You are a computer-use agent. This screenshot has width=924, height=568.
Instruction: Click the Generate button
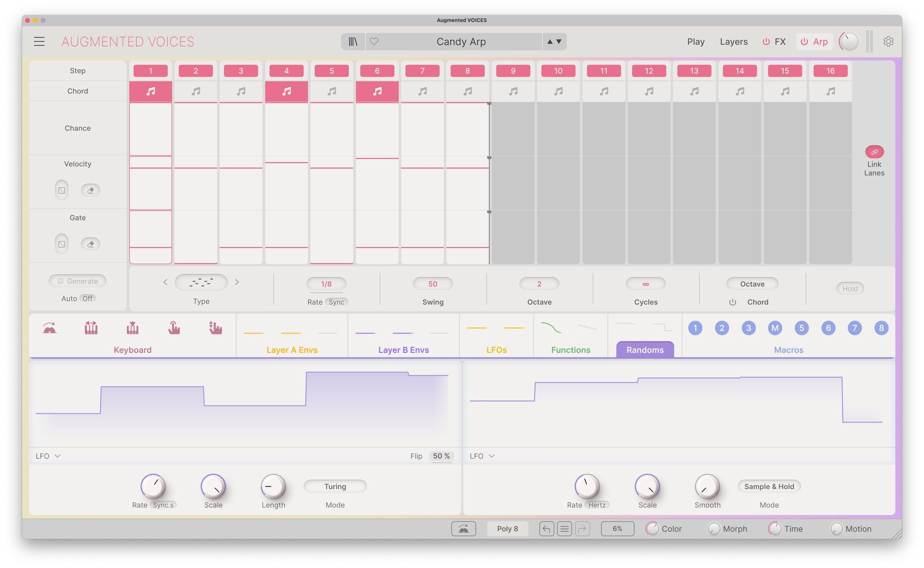pyautogui.click(x=78, y=281)
